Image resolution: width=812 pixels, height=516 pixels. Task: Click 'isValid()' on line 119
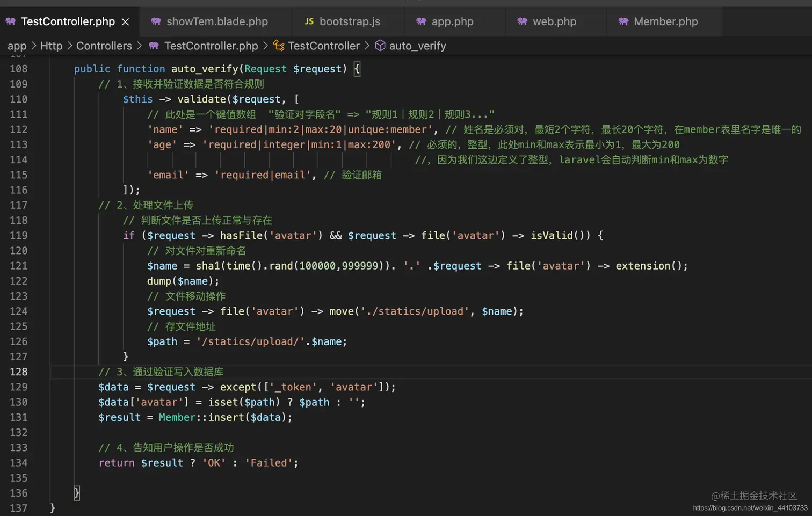click(557, 236)
